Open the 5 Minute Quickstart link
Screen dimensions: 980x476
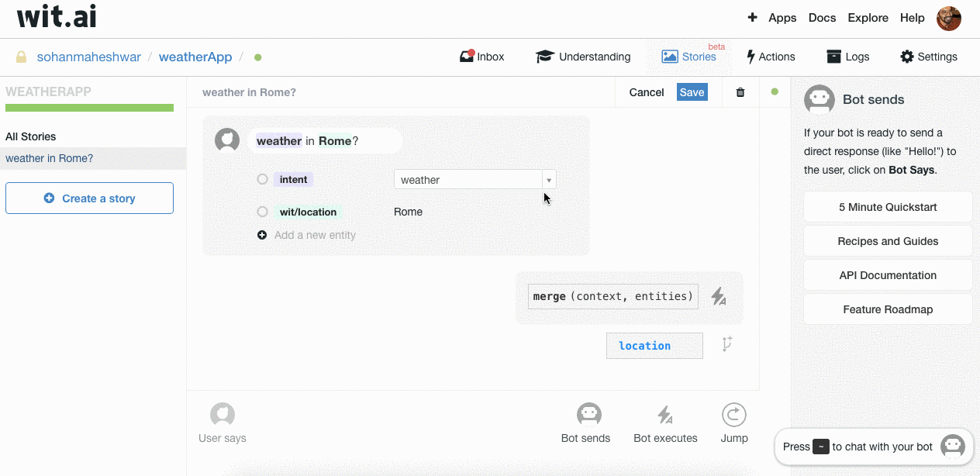click(x=888, y=207)
